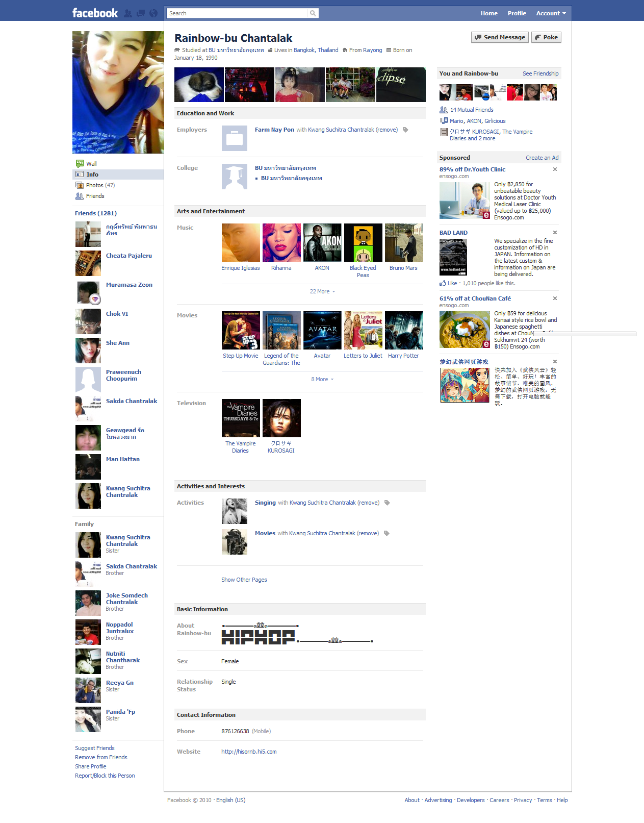Open the Black Eyed Peas thumbnail
644x823 pixels.
[363, 243]
